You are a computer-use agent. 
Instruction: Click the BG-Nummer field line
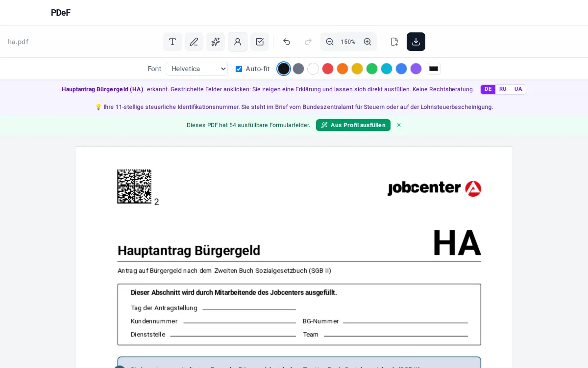tap(405, 320)
